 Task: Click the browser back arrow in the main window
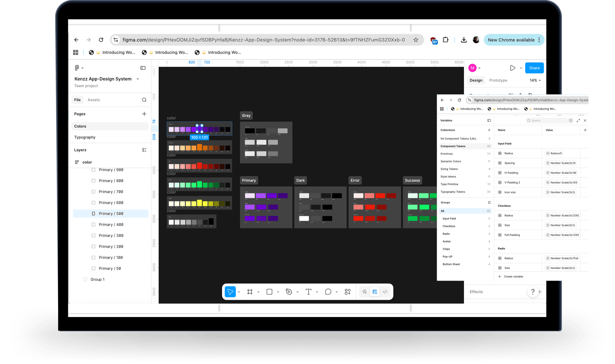pyautogui.click(x=76, y=40)
